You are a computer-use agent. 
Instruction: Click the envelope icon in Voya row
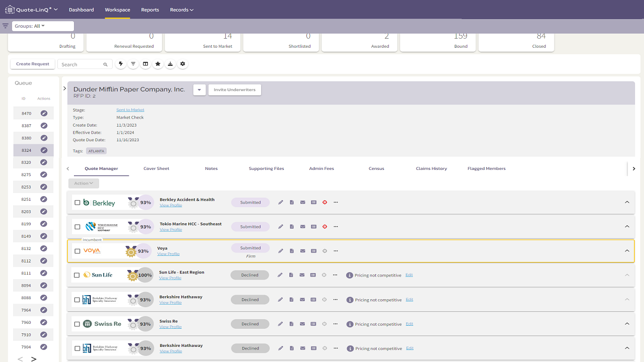pyautogui.click(x=303, y=251)
